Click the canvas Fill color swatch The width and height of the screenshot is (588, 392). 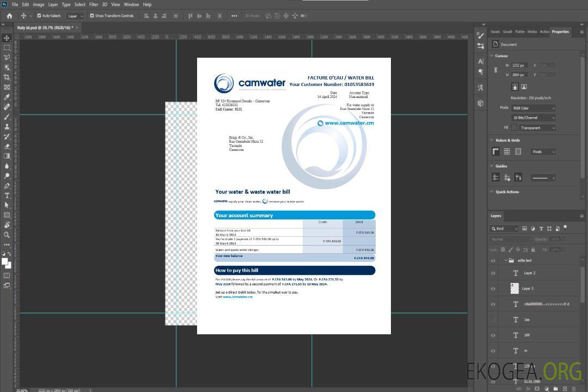(x=514, y=127)
